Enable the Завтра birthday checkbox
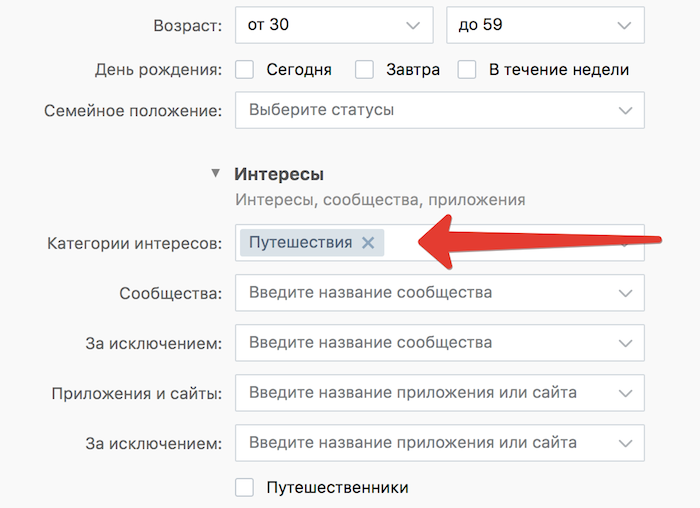The height and width of the screenshot is (508, 700). 365,70
